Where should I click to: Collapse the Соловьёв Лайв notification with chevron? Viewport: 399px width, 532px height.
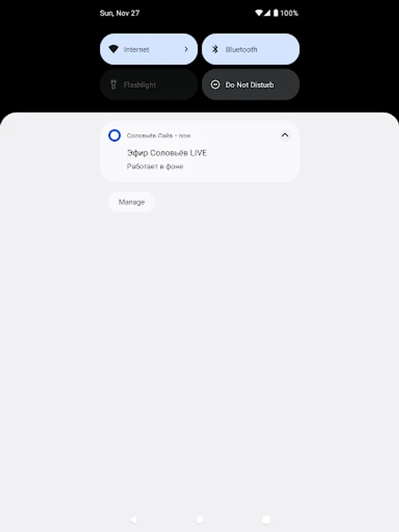coord(285,135)
